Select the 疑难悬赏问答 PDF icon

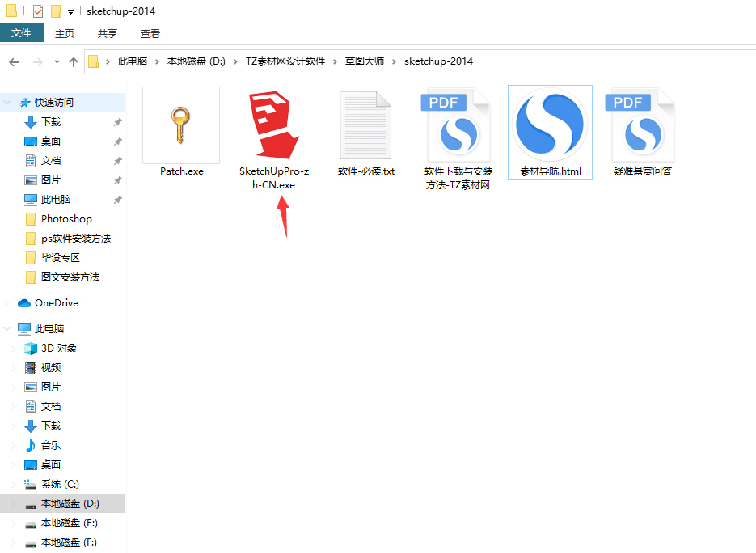tap(640, 125)
